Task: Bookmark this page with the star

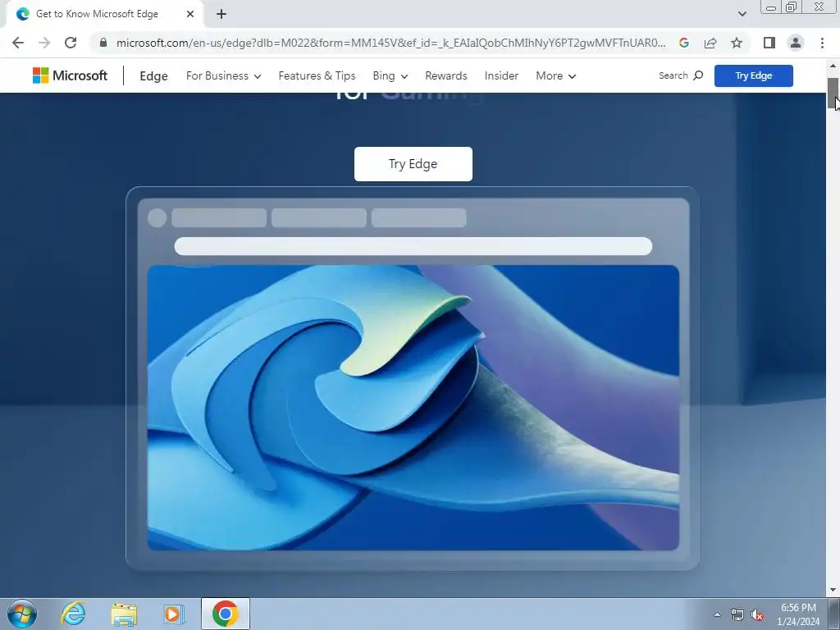Action: click(737, 43)
